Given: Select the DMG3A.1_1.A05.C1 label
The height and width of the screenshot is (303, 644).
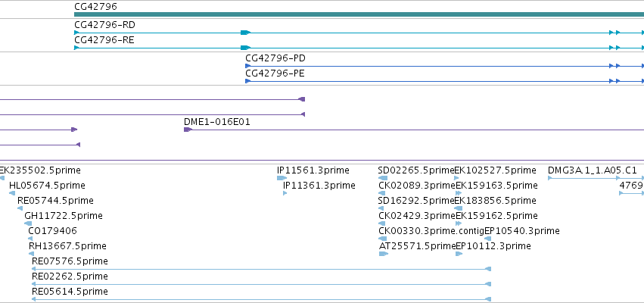Looking at the screenshot, I should pos(593,170).
